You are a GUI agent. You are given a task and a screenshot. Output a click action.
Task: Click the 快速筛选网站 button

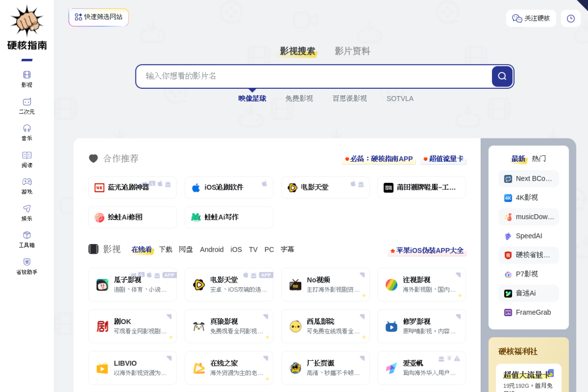click(x=99, y=17)
